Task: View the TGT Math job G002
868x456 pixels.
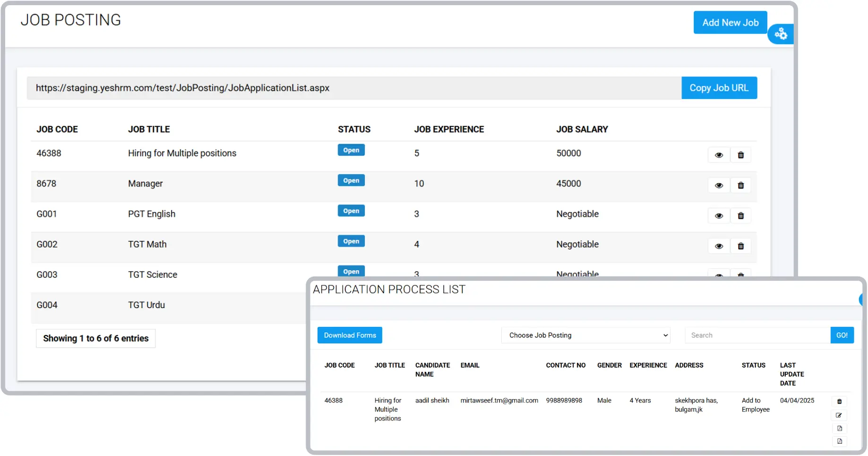Action: coord(719,246)
